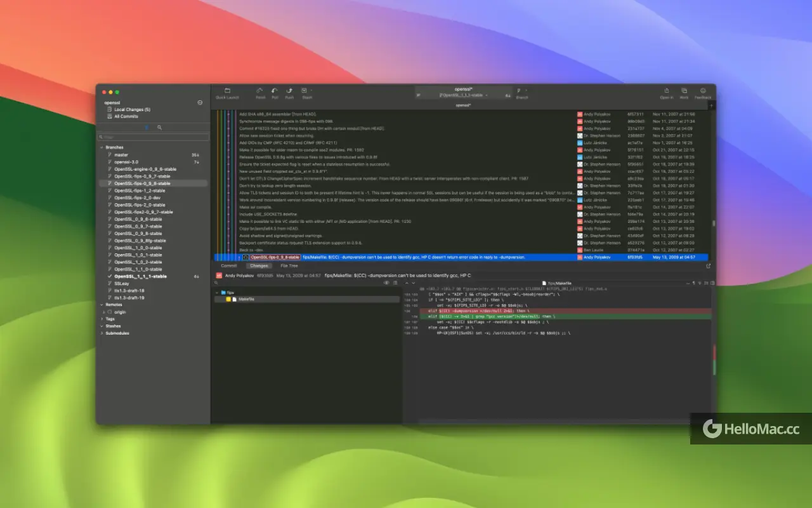Collapse the Remotes section

pos(101,305)
